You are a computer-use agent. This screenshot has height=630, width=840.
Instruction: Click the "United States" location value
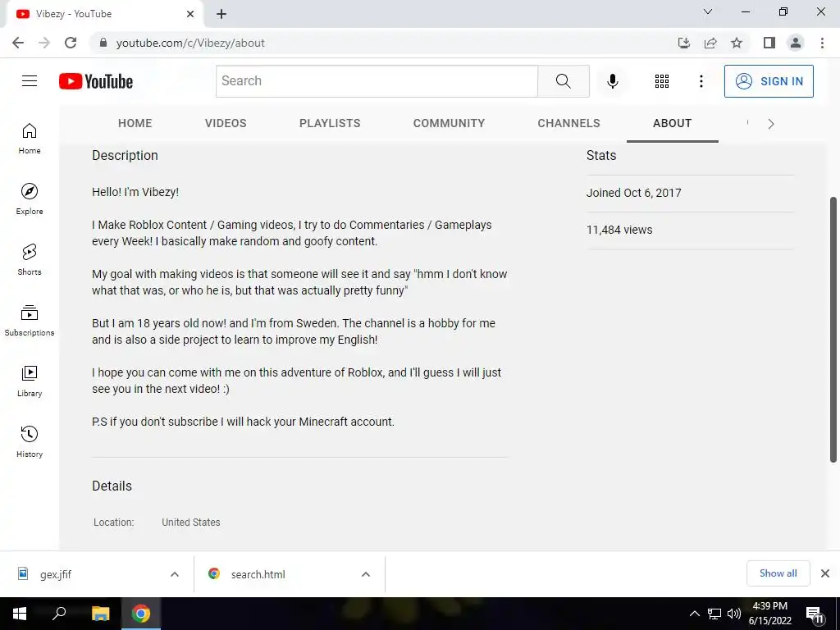(x=190, y=523)
